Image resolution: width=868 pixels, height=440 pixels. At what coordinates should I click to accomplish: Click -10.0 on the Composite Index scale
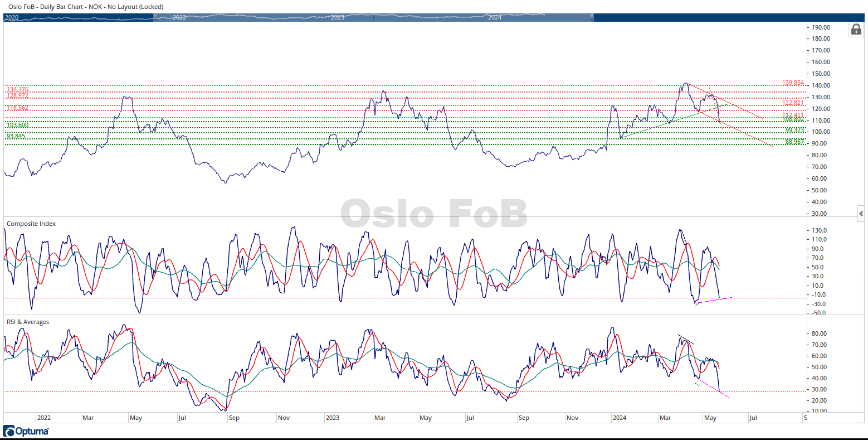(x=820, y=295)
